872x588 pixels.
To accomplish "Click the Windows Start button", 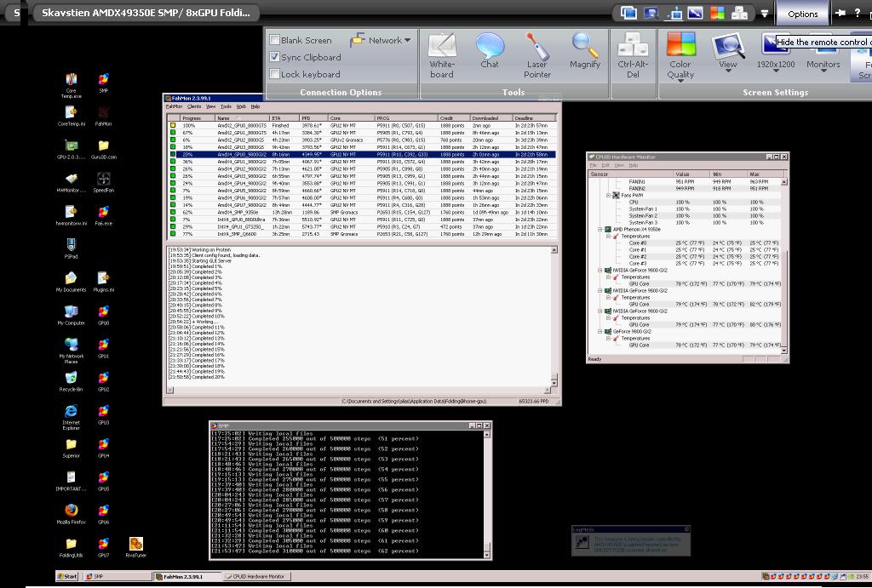I will pos(66,576).
